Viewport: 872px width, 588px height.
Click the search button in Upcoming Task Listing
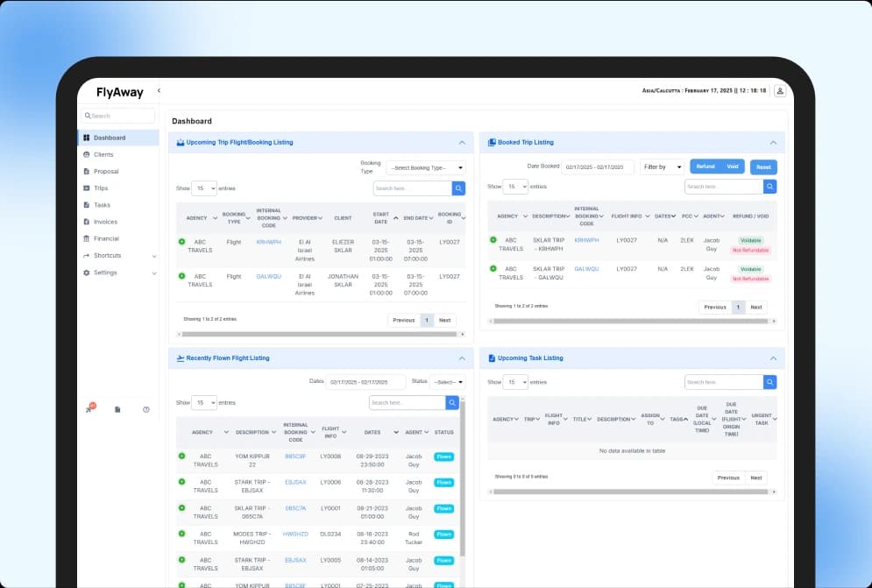pos(770,382)
